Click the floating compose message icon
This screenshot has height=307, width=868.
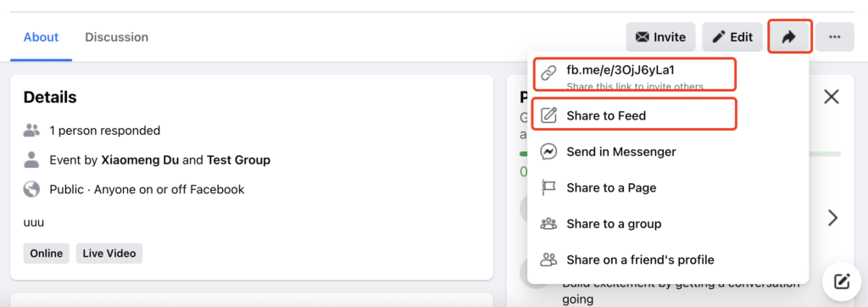[842, 282]
